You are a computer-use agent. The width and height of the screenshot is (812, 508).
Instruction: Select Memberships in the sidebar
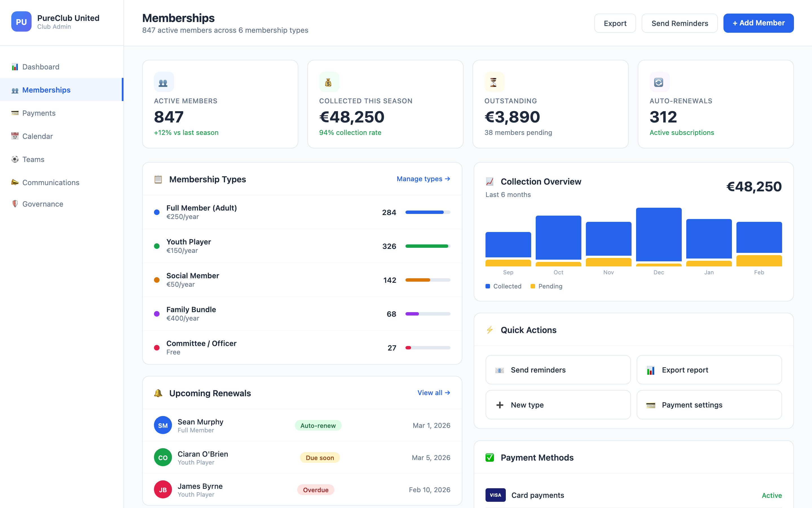point(62,90)
